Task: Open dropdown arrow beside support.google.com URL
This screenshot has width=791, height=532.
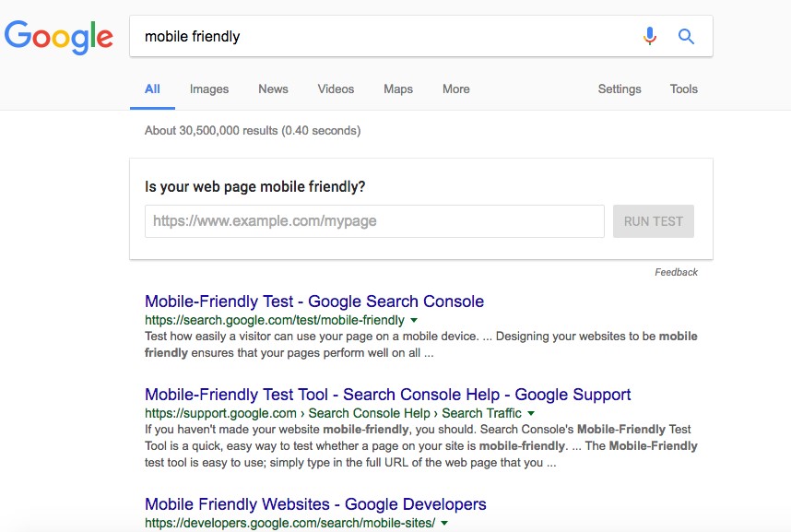Action: coord(531,413)
